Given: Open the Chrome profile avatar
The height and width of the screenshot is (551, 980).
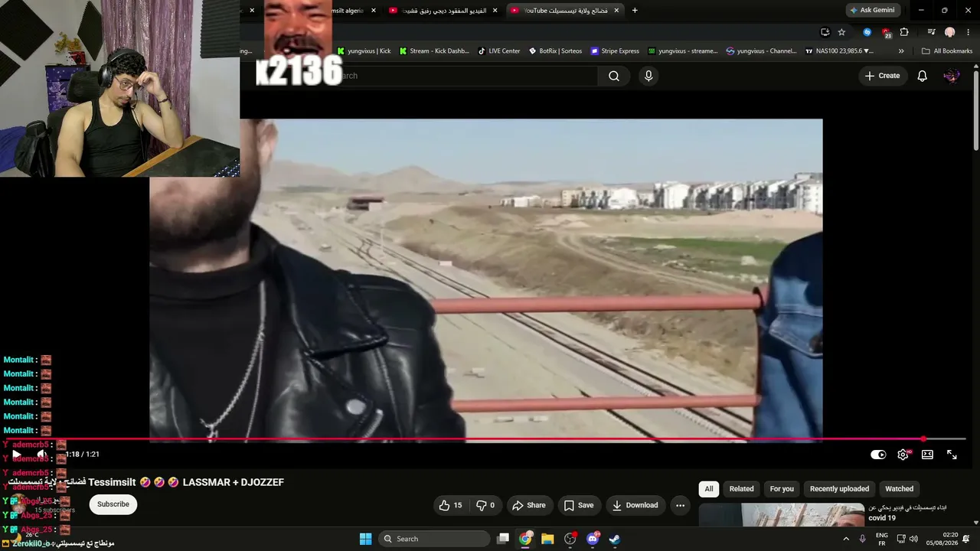Looking at the screenshot, I should [x=949, y=32].
